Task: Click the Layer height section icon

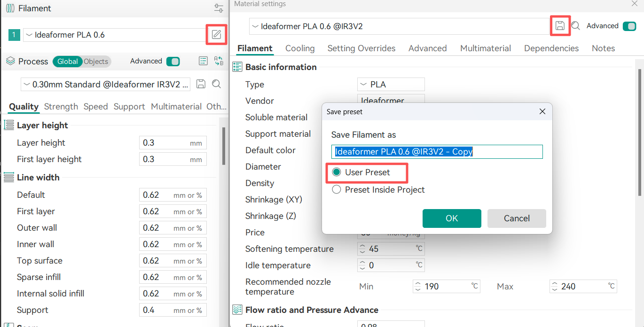Action: (9, 125)
